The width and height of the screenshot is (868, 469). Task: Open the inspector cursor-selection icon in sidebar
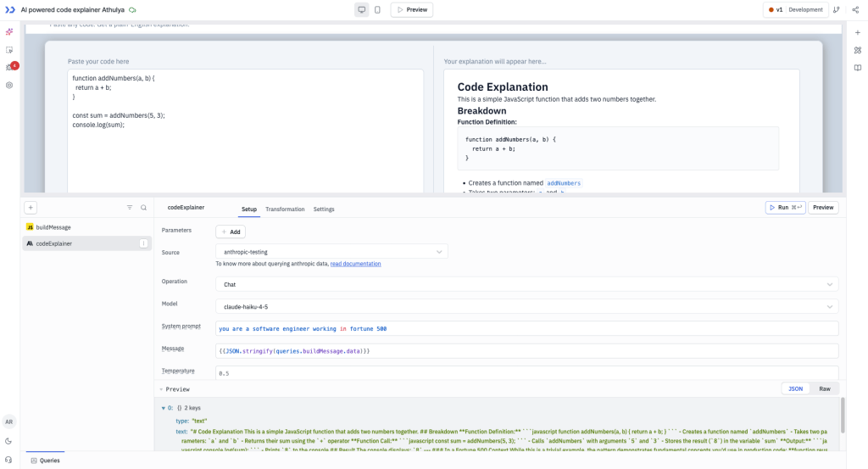point(9,50)
